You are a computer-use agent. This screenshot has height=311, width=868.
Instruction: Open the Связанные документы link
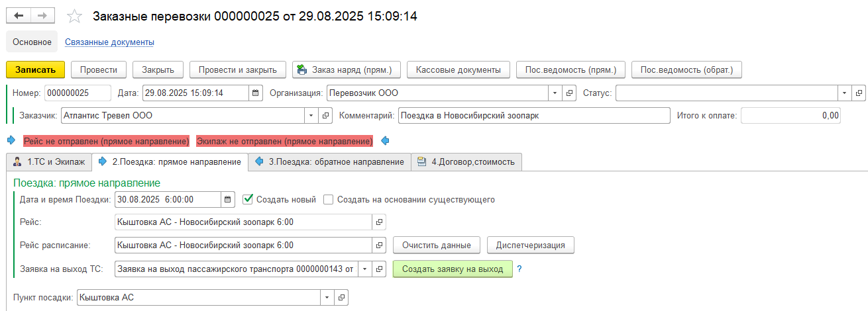click(x=109, y=42)
